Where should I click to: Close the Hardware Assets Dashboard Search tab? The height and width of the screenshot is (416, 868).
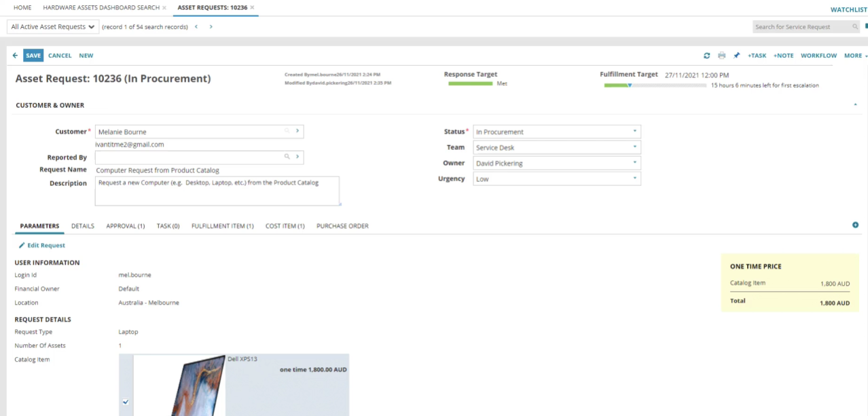[164, 7]
